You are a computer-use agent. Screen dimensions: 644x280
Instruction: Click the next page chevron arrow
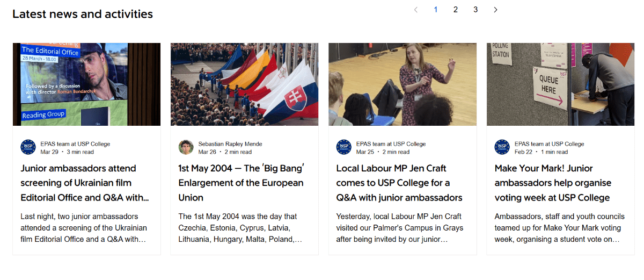[495, 10]
